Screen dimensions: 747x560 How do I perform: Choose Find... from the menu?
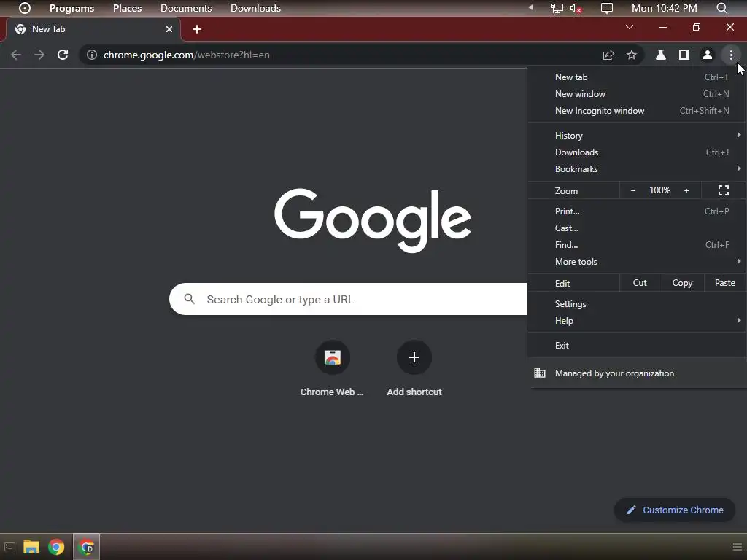tap(637, 245)
